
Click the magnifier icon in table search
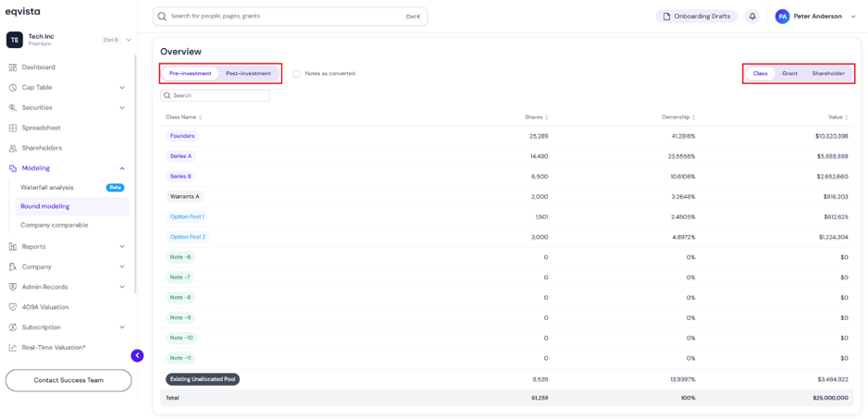(167, 96)
